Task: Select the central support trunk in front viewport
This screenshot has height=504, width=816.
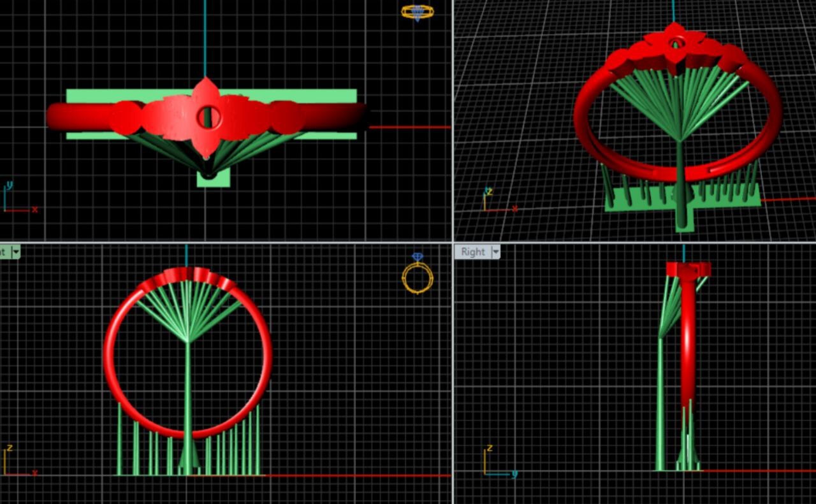Action: (187, 395)
